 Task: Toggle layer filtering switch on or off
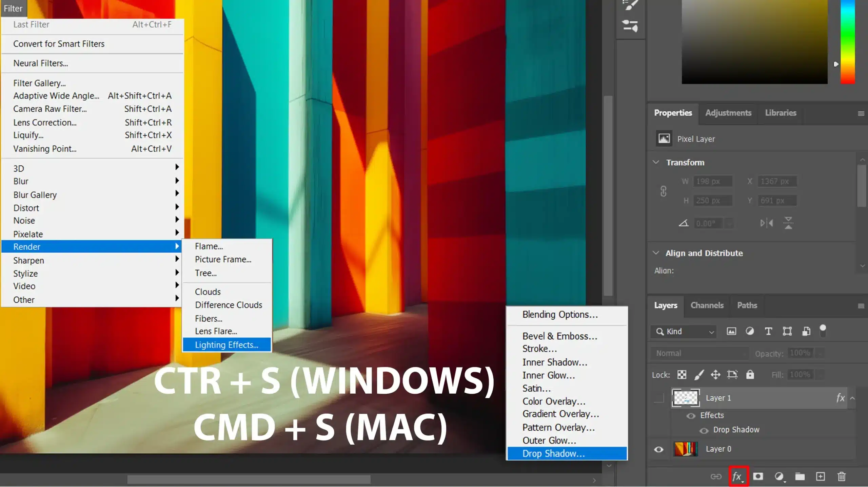pos(823,331)
